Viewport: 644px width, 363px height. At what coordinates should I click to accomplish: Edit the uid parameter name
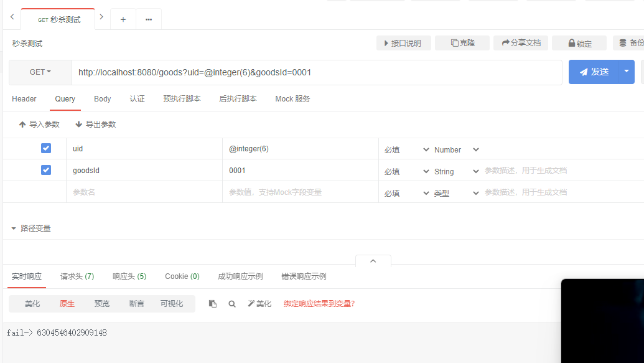pyautogui.click(x=144, y=148)
